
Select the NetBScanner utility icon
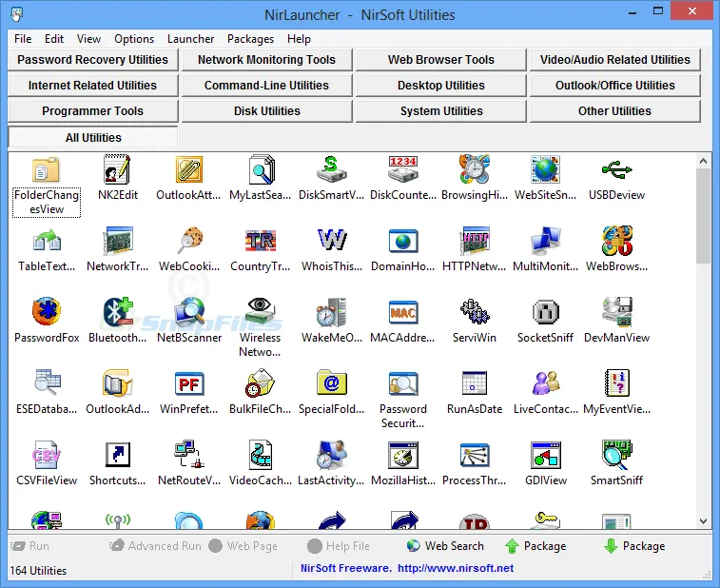click(189, 312)
